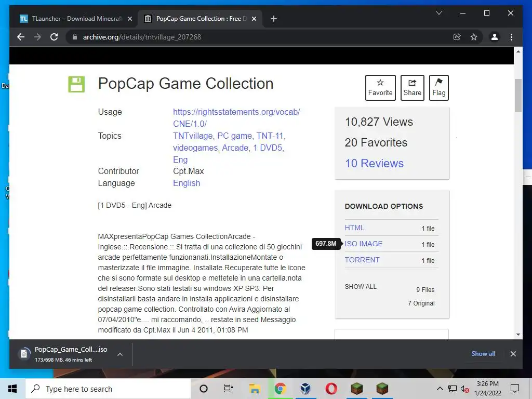Show all downloads

[483, 353]
